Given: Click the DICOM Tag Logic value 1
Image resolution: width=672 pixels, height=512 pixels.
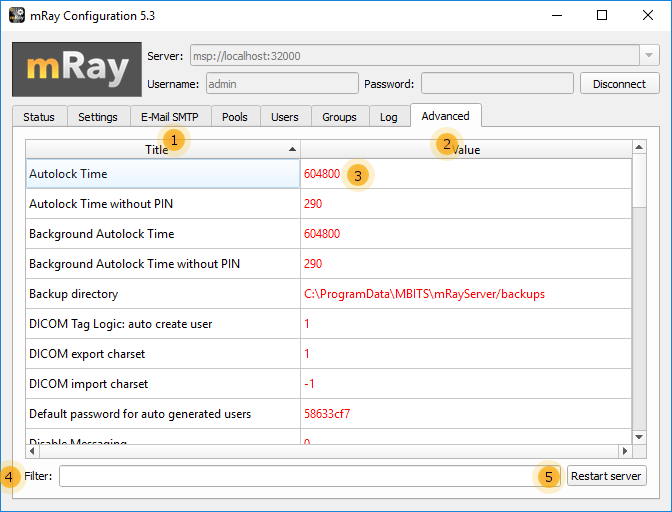Looking at the screenshot, I should (x=307, y=323).
